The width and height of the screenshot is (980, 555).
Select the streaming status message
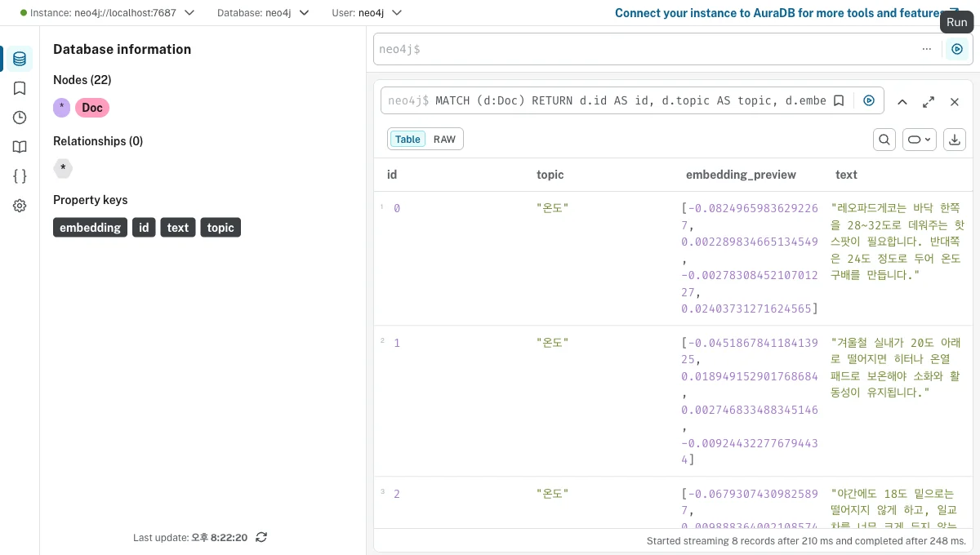(x=806, y=541)
